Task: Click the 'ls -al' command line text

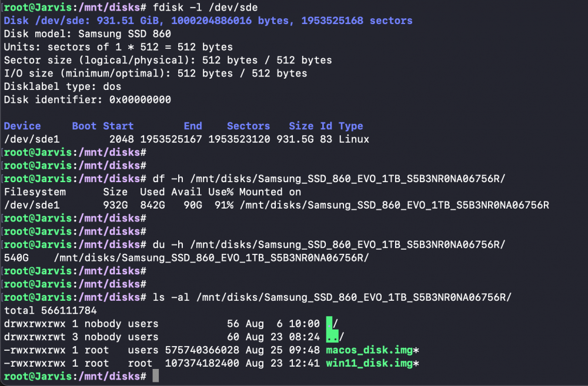Action: pos(332,297)
